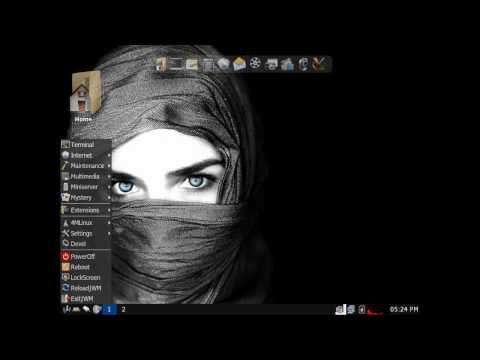Click the 05:24 PM clock
Viewport: 480px width, 360px height.
point(404,309)
